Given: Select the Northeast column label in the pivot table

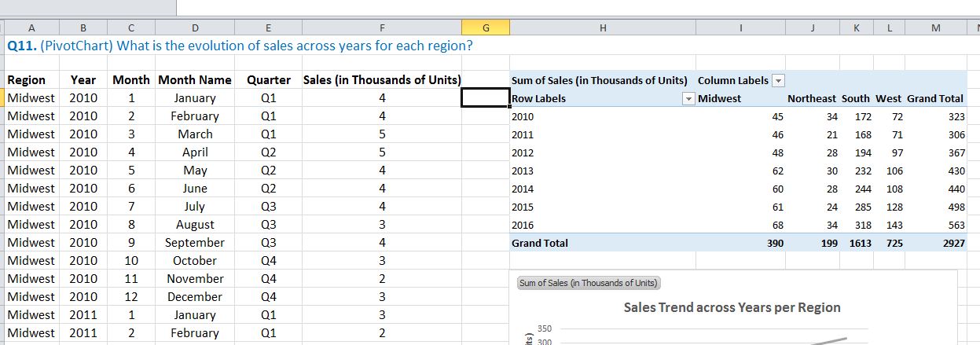Looking at the screenshot, I should tap(811, 98).
